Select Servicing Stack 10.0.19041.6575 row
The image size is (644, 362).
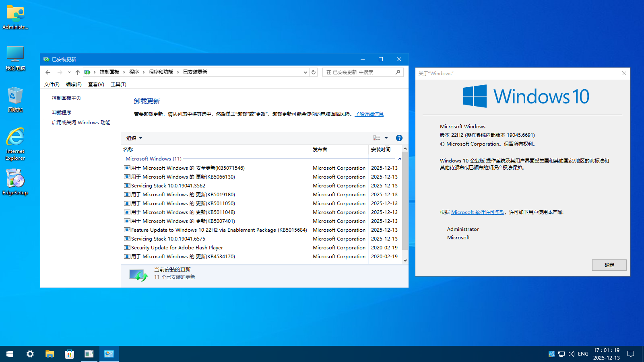tap(261, 239)
